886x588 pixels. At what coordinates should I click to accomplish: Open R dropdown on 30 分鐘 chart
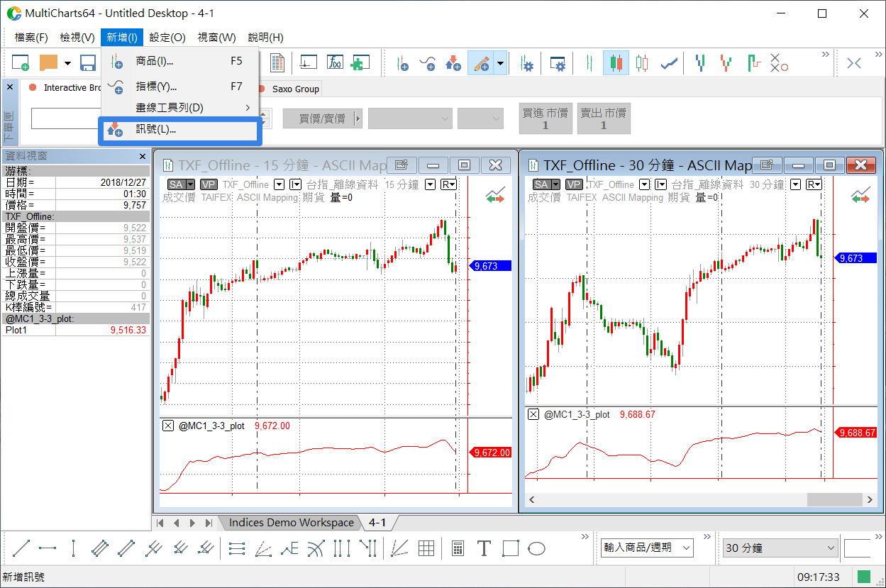click(x=814, y=184)
